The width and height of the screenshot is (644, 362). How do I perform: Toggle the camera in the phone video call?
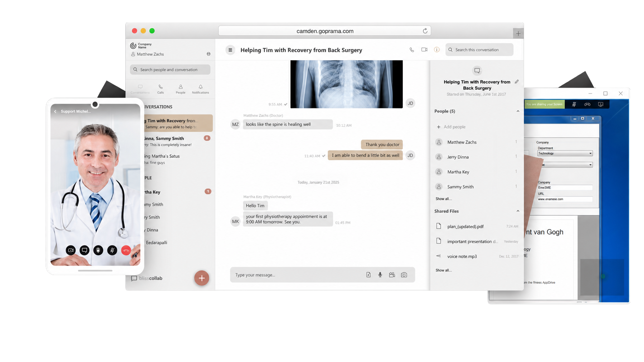coord(71,250)
